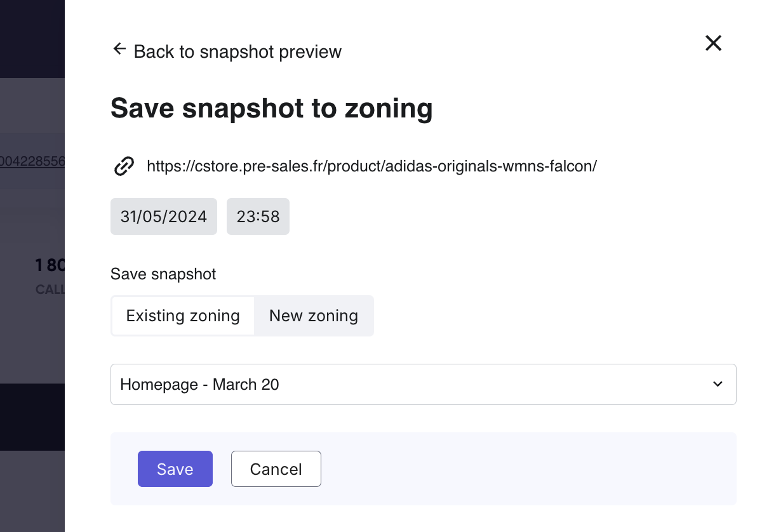Click the date field showing 31/05/2024
The height and width of the screenshot is (532, 762).
coord(163,216)
